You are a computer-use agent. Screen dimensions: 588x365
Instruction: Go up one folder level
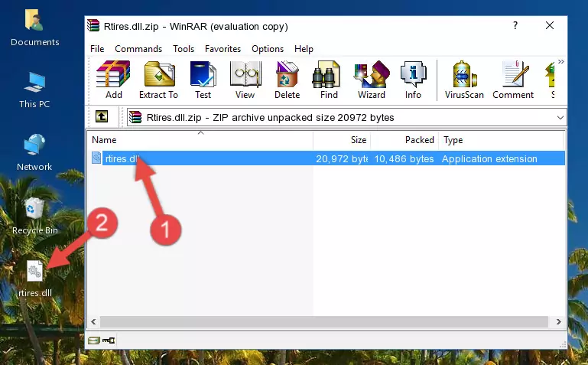click(101, 116)
